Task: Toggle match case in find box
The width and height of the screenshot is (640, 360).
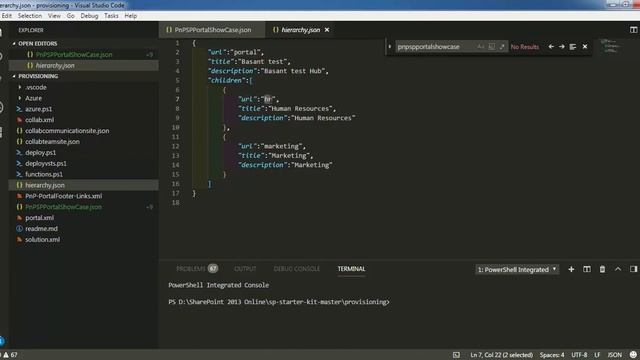Action: click(480, 47)
